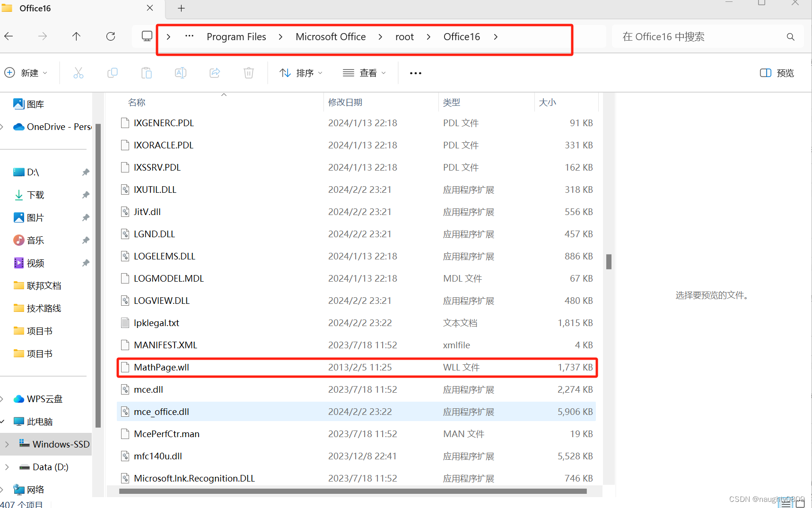Go up one folder level
This screenshot has width=812, height=508.
click(76, 36)
